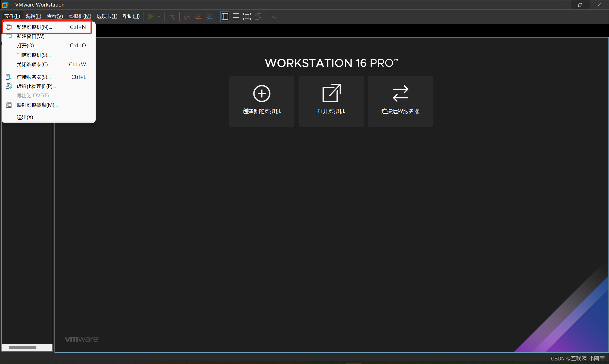Toggle the library sidebar view icon

pyautogui.click(x=225, y=16)
